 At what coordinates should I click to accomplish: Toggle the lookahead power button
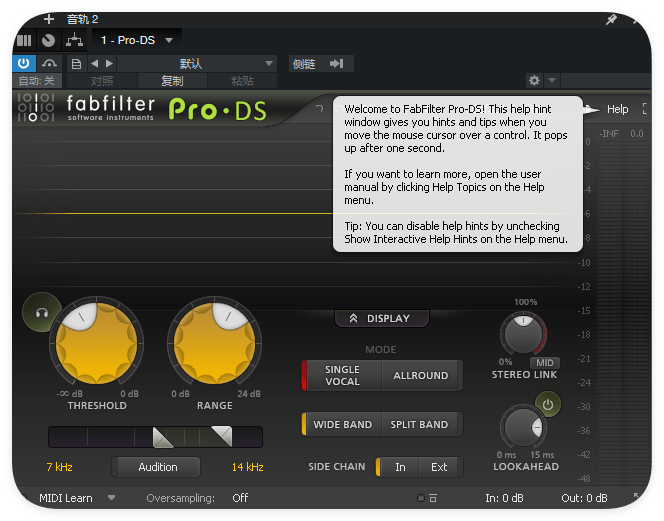pos(548,405)
